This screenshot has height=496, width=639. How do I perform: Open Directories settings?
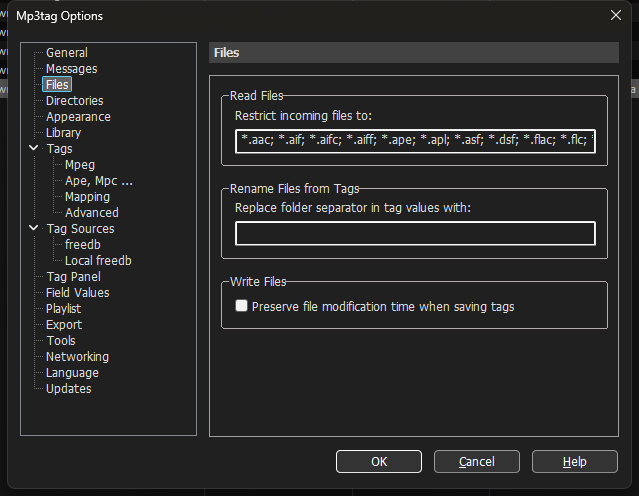[x=75, y=101]
